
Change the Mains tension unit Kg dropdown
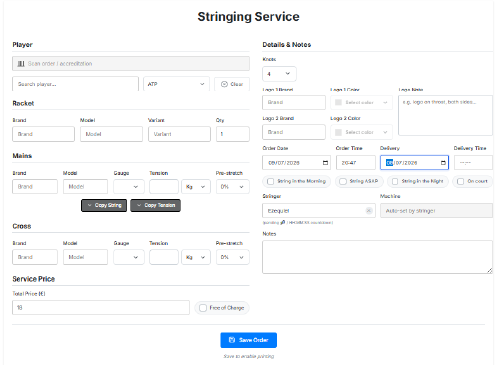point(196,187)
